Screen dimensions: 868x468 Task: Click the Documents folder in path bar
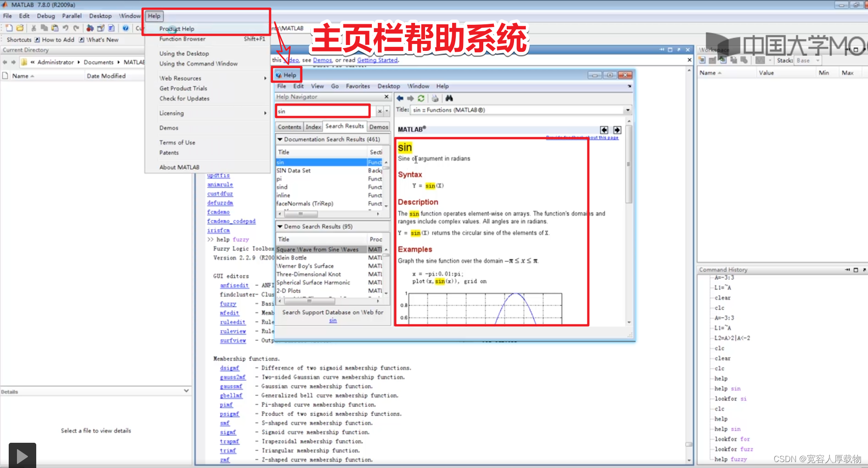[99, 62]
